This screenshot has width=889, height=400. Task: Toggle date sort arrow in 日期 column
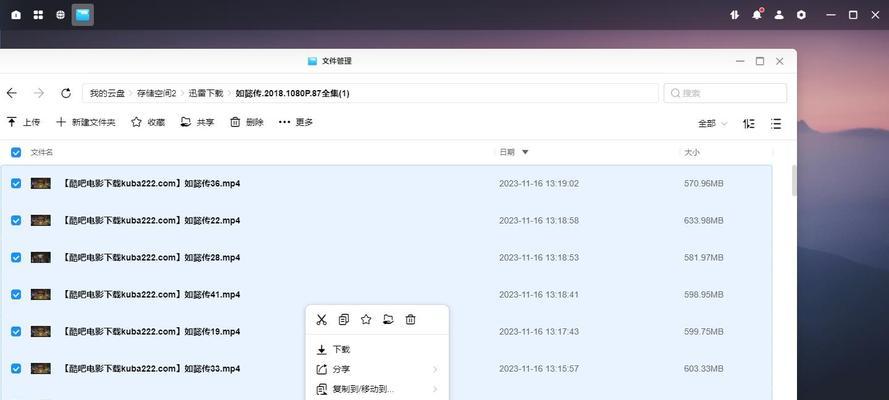click(525, 152)
